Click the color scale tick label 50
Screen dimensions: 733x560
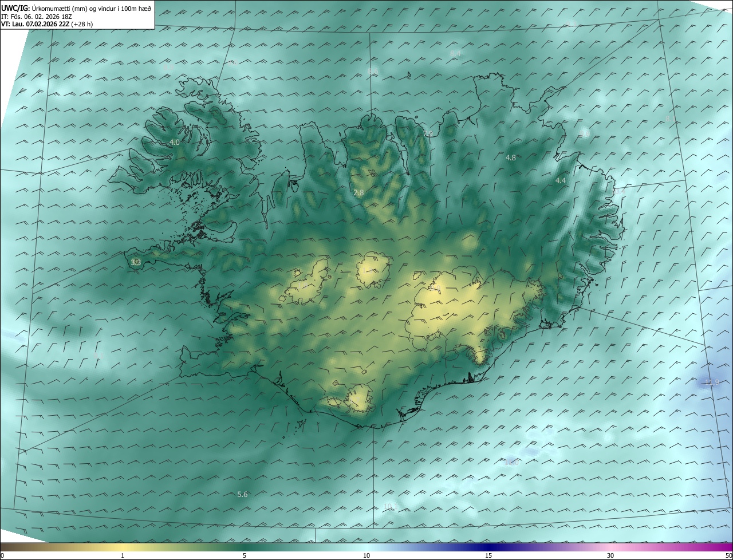[x=728, y=555]
